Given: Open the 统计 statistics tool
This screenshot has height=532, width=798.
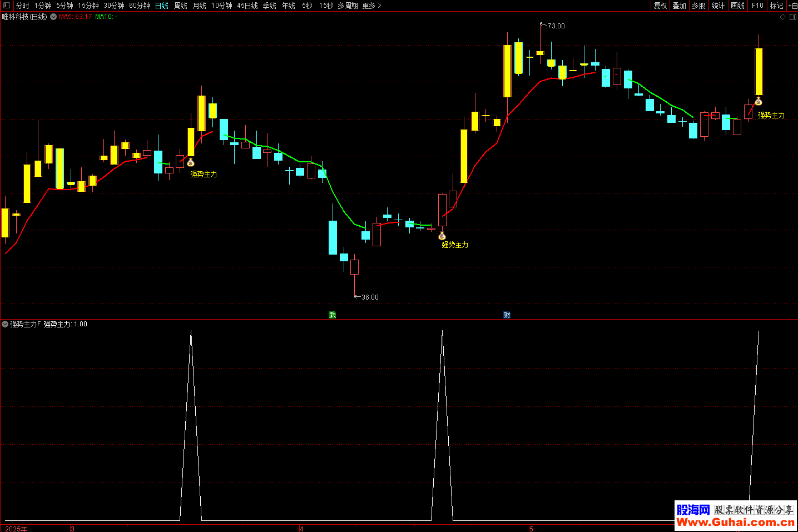Looking at the screenshot, I should 718,6.
